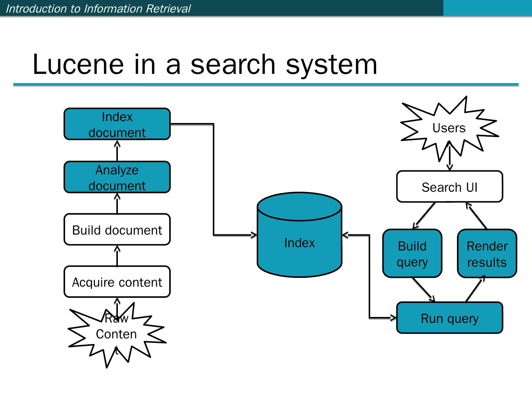Click the Search UI box
The height and width of the screenshot is (399, 532).
tap(450, 187)
